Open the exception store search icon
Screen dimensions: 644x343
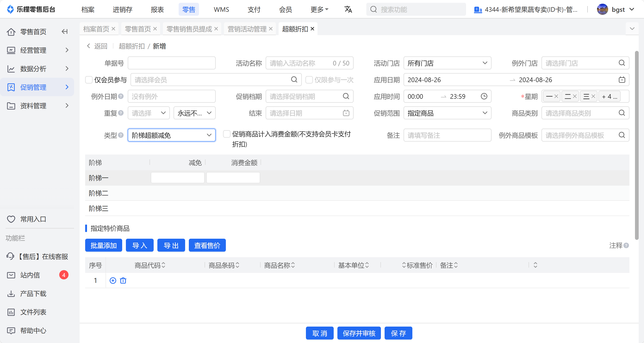[x=622, y=63]
